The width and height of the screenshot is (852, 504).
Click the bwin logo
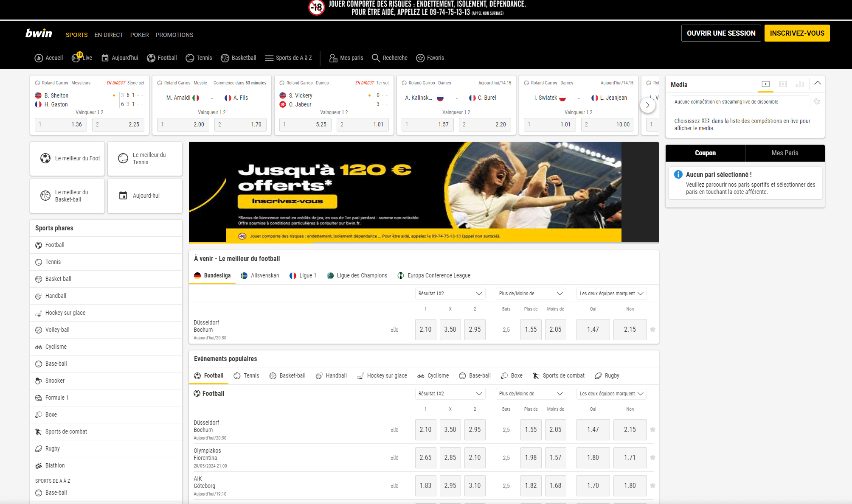(x=39, y=34)
